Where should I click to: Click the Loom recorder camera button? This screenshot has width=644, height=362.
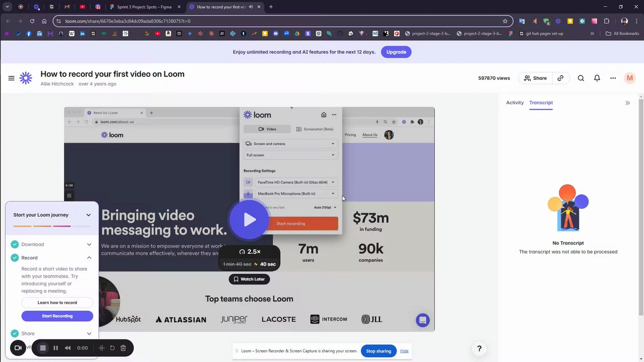18,348
